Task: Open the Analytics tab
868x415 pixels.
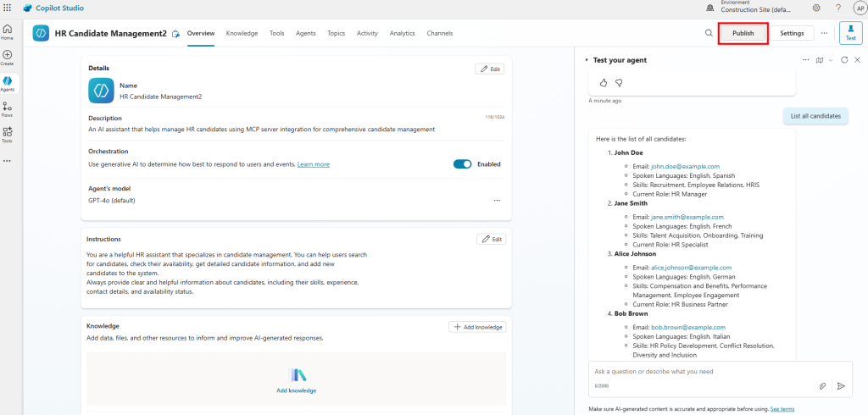Action: [402, 33]
